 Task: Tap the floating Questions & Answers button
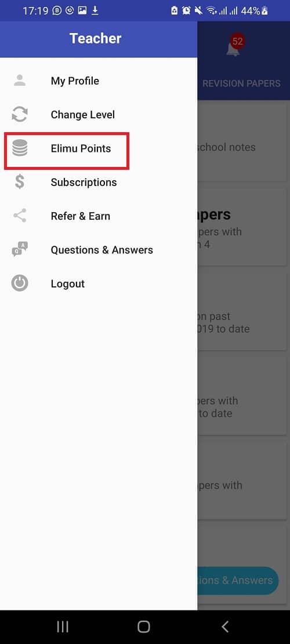tap(238, 580)
